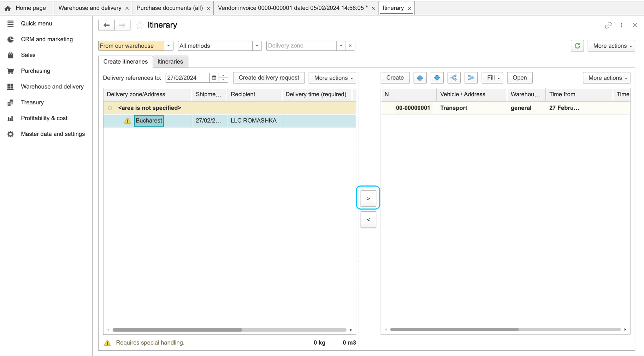
Task: Click the Delivery zone input field
Action: pos(301,46)
